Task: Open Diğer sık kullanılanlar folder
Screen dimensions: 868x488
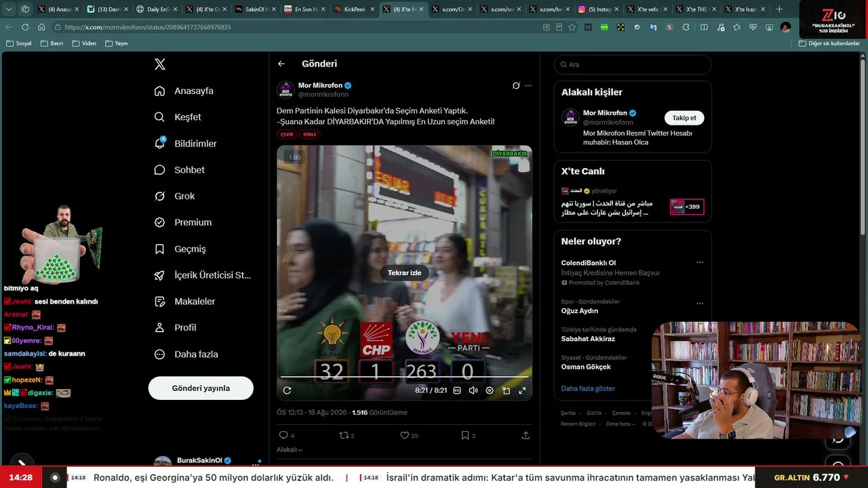Action: [829, 43]
